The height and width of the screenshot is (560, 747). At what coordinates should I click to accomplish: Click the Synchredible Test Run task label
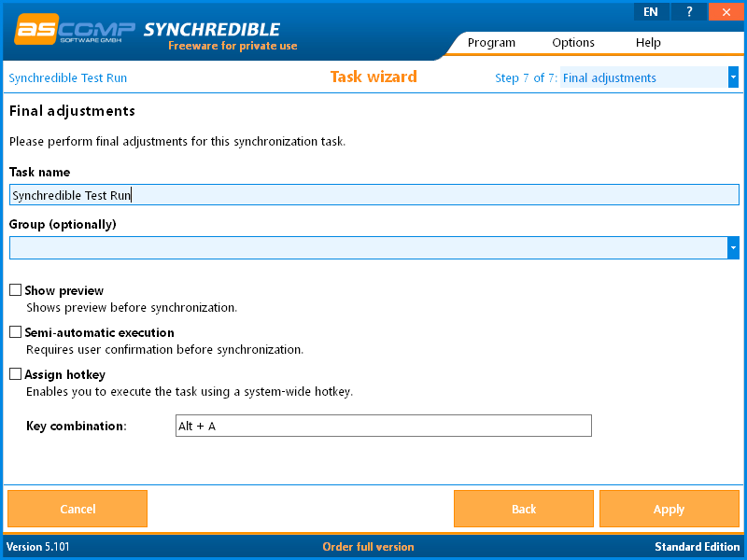[67, 77]
